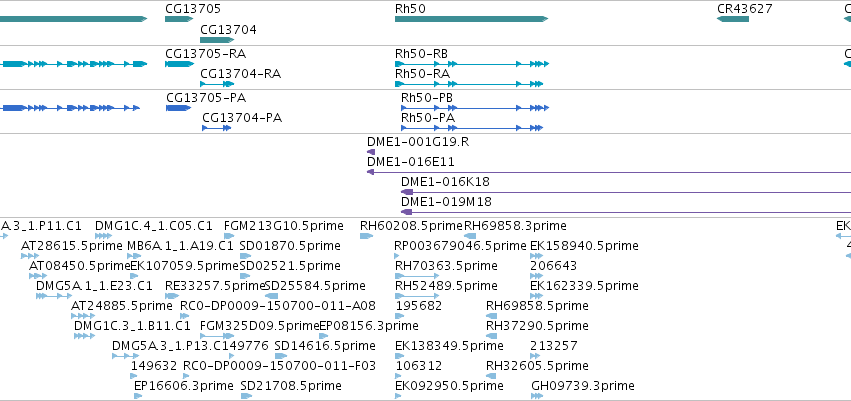Select the CG13704-RA transcript glyph
Image resolution: width=851 pixels, height=401 pixels.
click(216, 84)
